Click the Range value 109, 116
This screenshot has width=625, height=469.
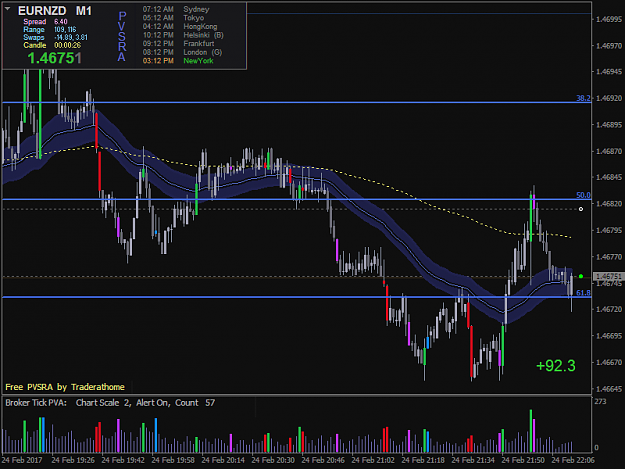65,29
